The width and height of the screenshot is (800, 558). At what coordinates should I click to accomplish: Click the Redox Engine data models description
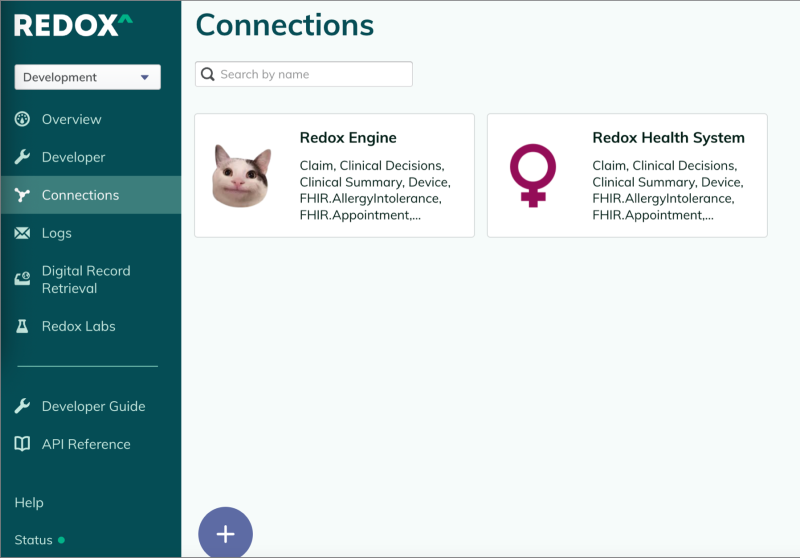(375, 190)
